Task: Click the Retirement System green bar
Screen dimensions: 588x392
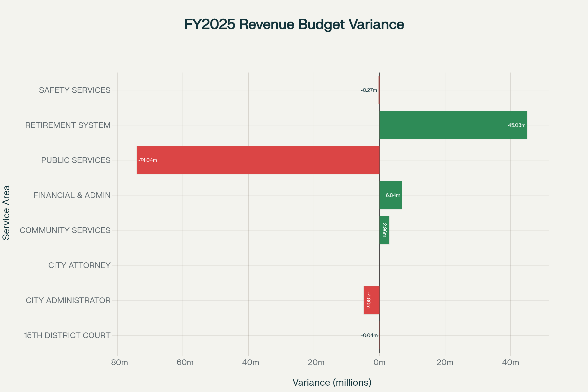Action: [x=453, y=125]
